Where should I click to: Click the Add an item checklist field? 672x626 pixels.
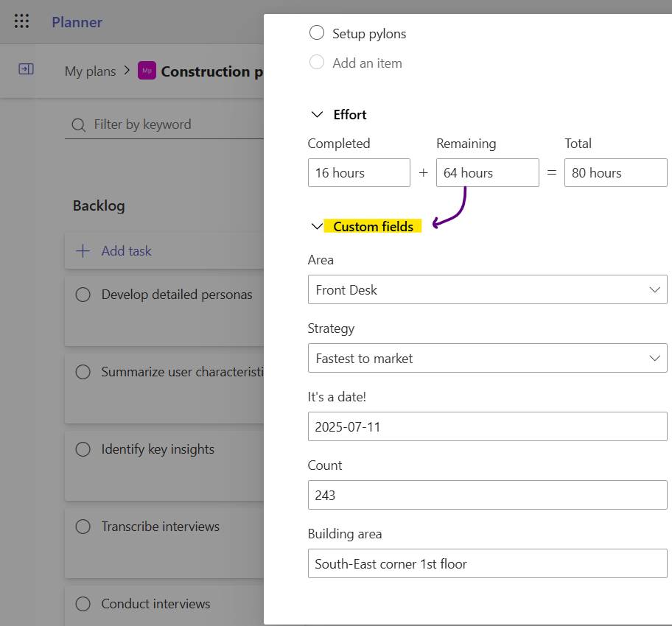point(367,63)
